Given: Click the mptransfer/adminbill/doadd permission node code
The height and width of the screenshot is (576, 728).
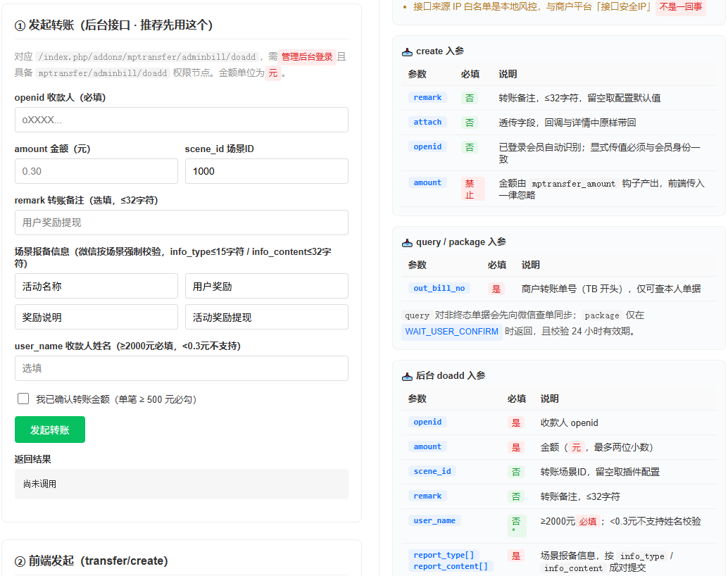Looking at the screenshot, I should [102, 73].
